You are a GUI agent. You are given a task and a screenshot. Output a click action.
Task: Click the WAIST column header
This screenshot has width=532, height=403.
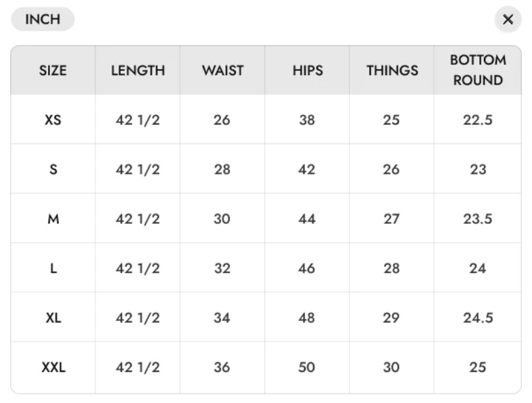click(222, 70)
